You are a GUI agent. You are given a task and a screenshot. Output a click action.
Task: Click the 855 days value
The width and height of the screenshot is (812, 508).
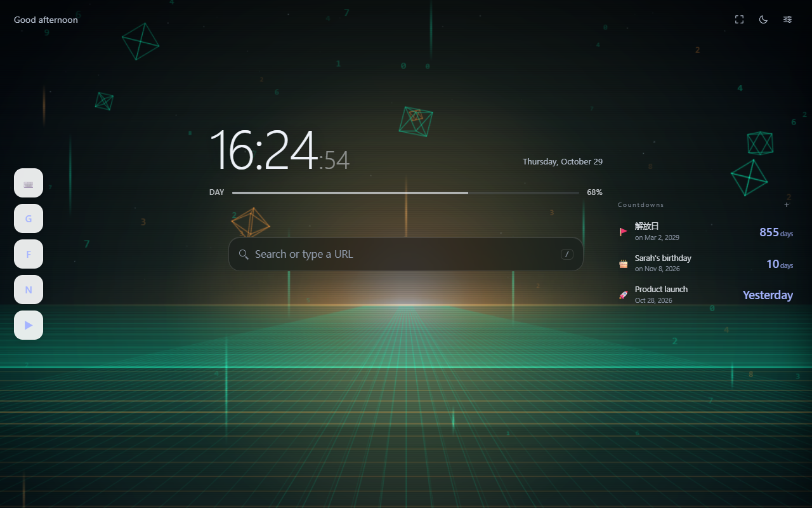[x=776, y=232]
